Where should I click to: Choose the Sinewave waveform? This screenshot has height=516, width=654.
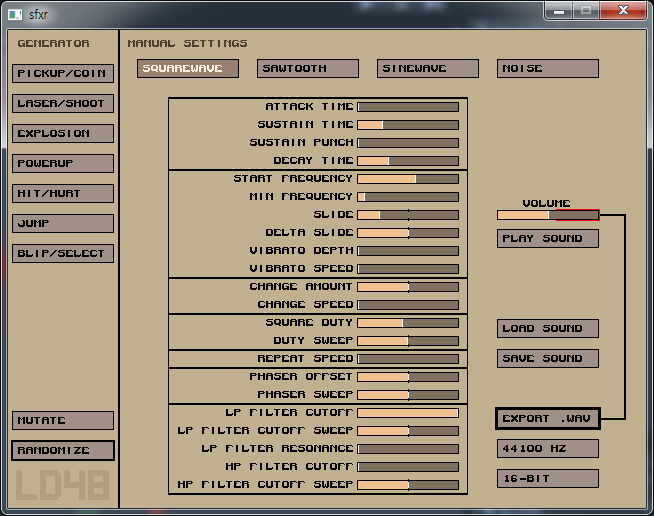point(428,68)
